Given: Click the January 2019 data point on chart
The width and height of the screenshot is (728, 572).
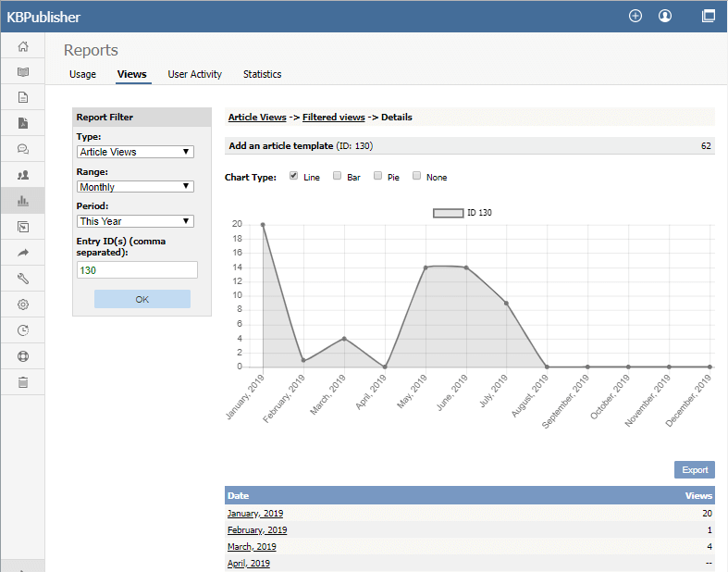Looking at the screenshot, I should [x=263, y=224].
